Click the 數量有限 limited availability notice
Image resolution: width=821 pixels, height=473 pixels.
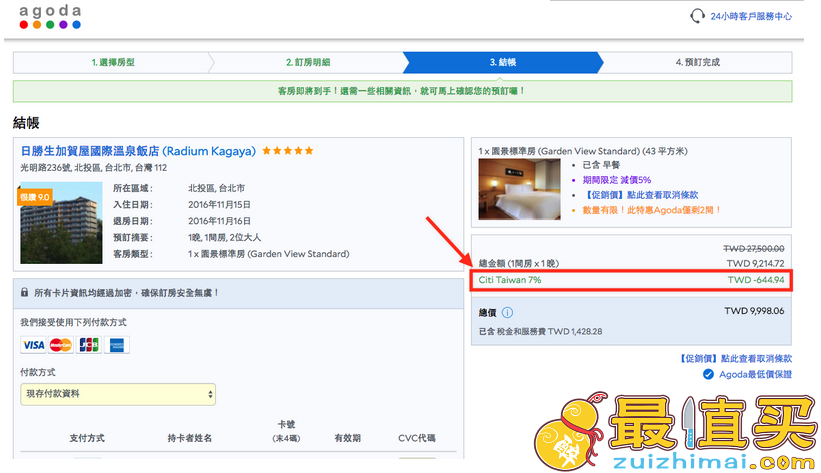tap(652, 210)
